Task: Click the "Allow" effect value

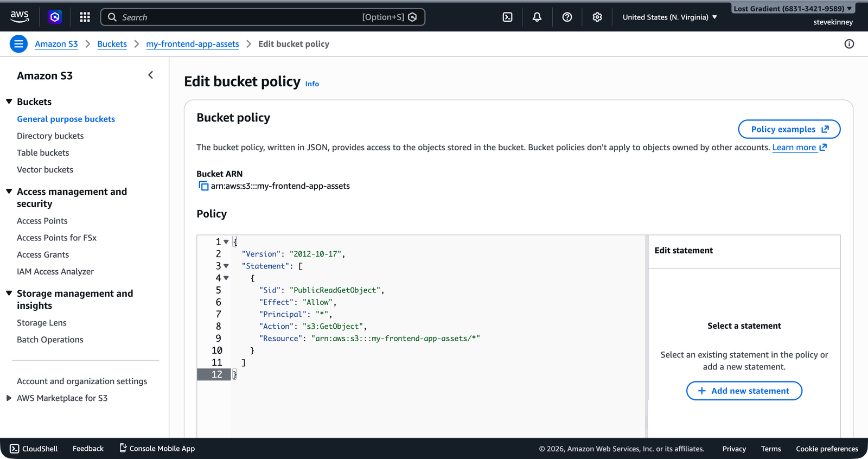Action: (x=317, y=302)
